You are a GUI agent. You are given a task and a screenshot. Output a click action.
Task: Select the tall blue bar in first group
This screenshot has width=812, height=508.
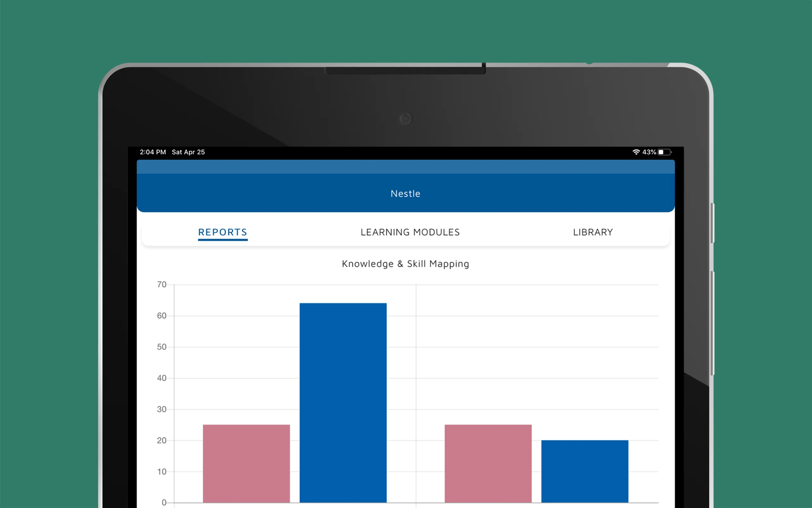[x=343, y=403]
